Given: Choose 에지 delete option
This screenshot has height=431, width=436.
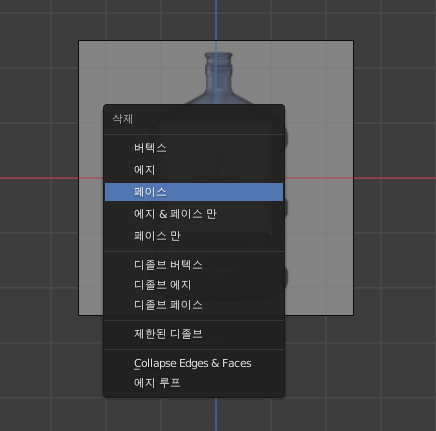Looking at the screenshot, I should pyautogui.click(x=194, y=170).
